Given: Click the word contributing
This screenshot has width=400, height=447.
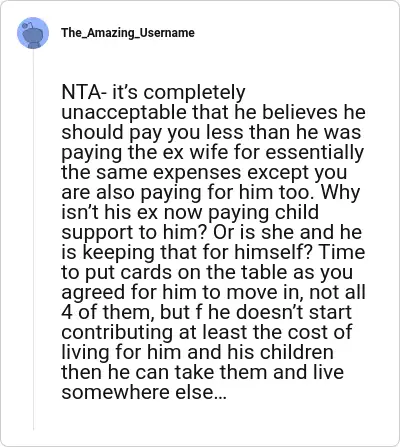Looking at the screenshot, I should pos(118,334).
